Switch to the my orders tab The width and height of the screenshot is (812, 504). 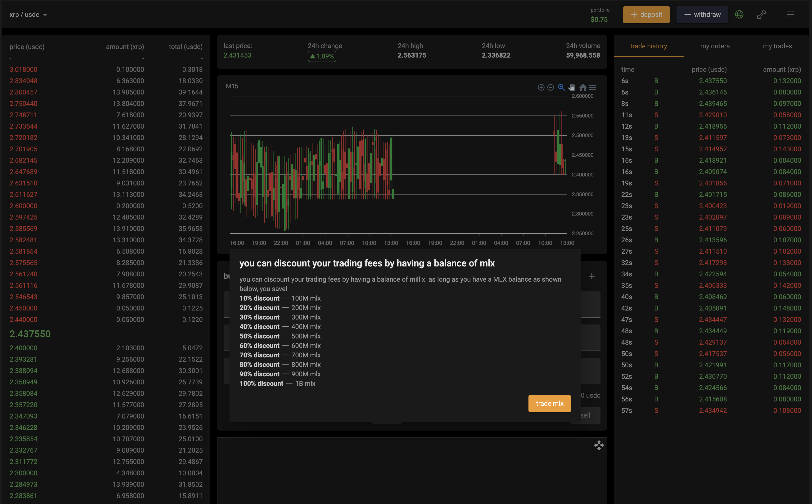[715, 46]
